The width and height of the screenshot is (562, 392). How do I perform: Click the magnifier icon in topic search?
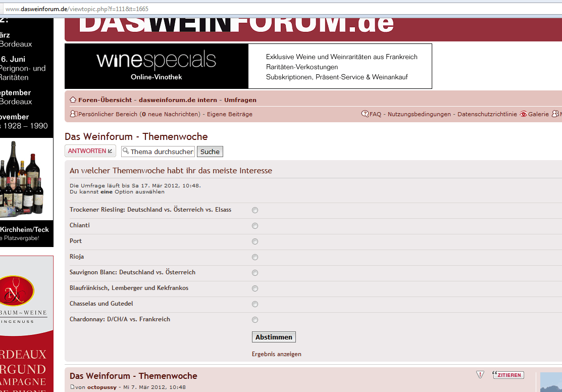[126, 152]
